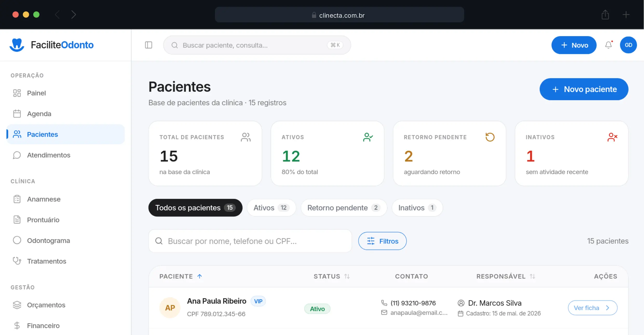
Task: Click the refresh icon on Retorno Pendente card
Action: coord(490,137)
